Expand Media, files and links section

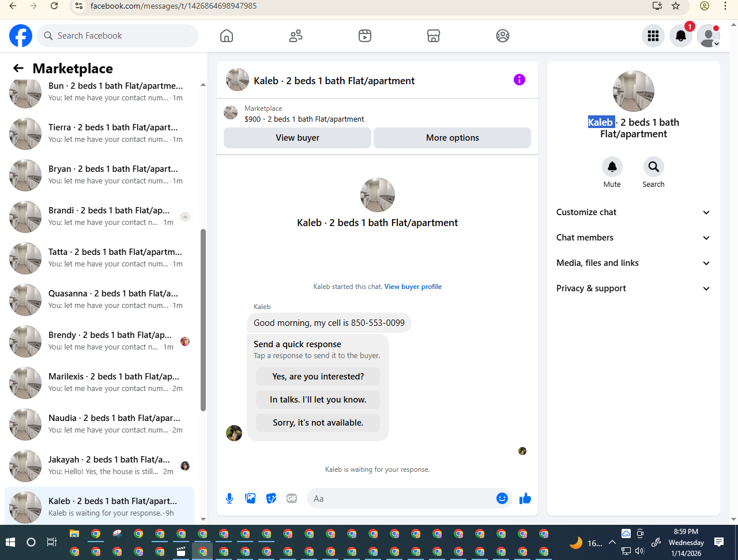[633, 263]
